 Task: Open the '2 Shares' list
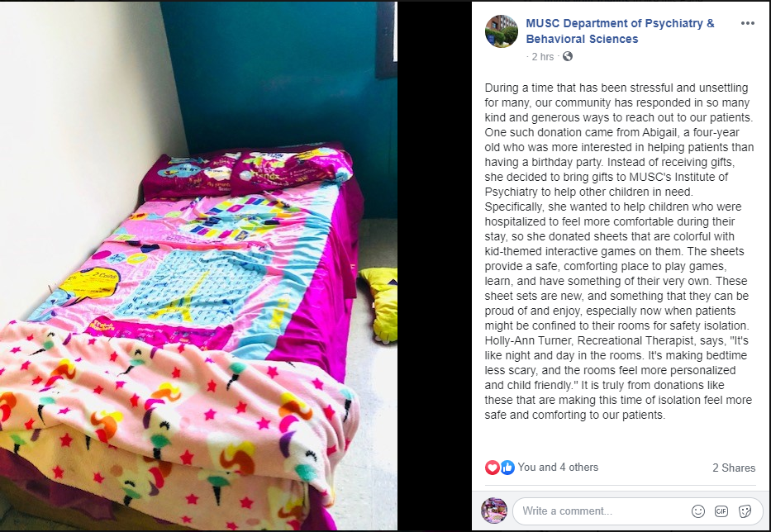tap(734, 468)
